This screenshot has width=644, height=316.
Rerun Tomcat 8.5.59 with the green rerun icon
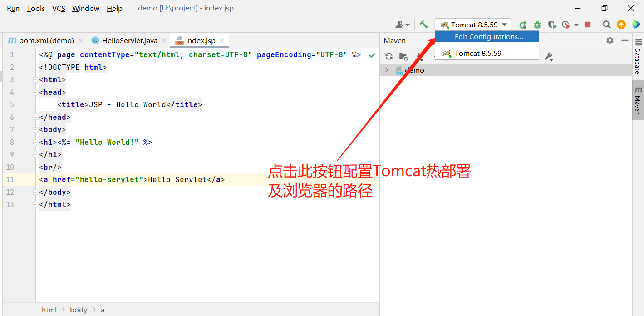pyautogui.click(x=523, y=25)
